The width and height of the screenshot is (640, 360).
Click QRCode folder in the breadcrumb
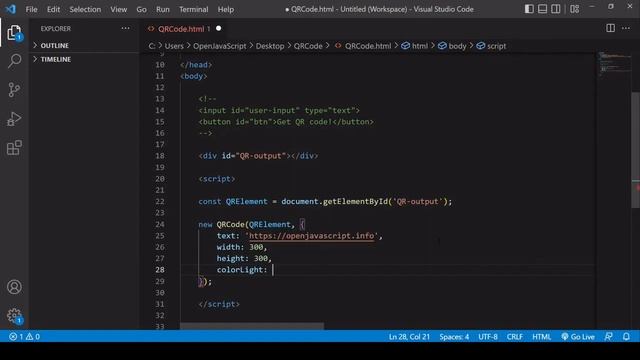(308, 46)
